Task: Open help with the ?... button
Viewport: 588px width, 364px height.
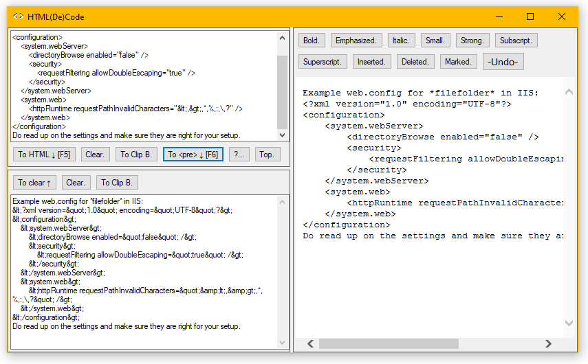Action: (x=239, y=155)
